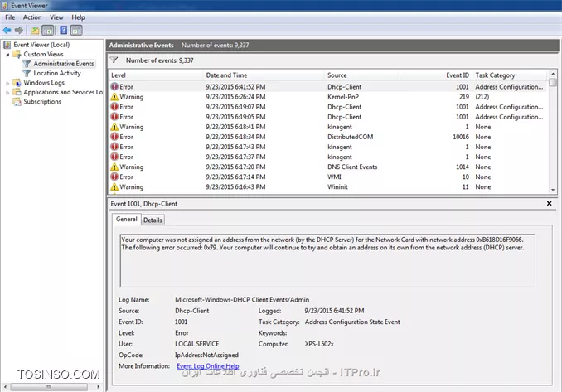Open the File menu
562x392 pixels.
point(10,17)
